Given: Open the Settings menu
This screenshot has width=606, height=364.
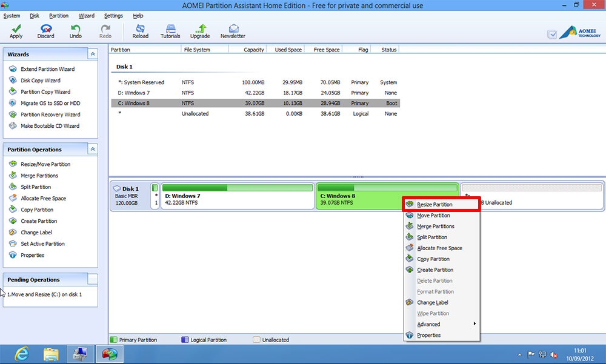Looking at the screenshot, I should pyautogui.click(x=113, y=16).
